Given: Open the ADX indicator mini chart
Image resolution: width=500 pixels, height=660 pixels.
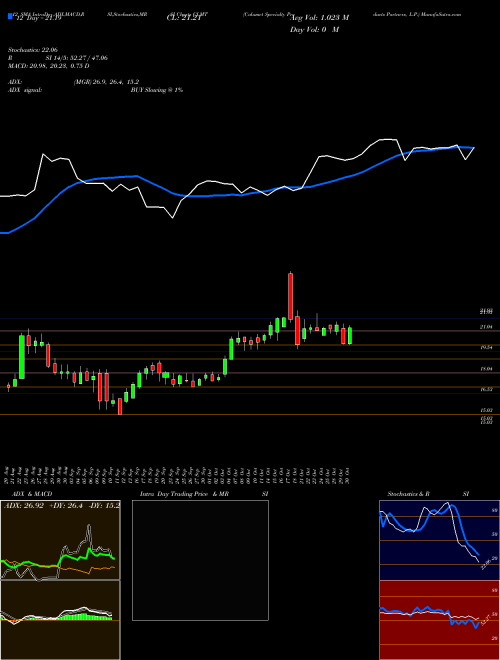Looking at the screenshot, I should tap(60, 540).
